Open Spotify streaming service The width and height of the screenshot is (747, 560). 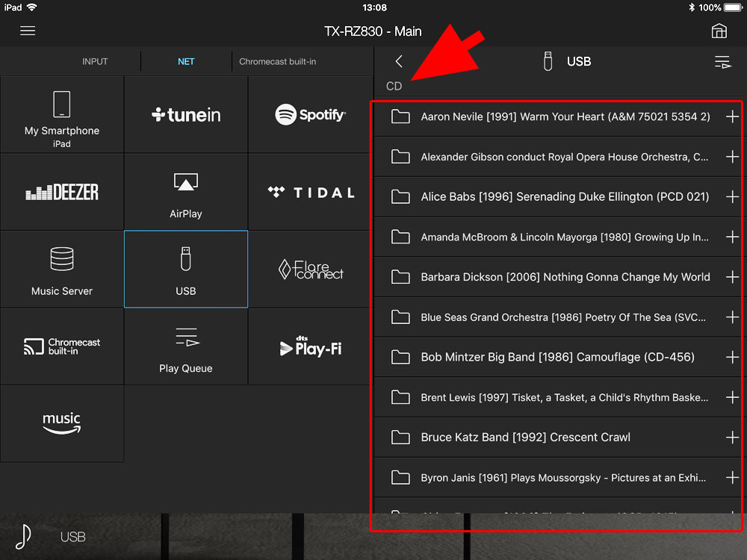[310, 114]
